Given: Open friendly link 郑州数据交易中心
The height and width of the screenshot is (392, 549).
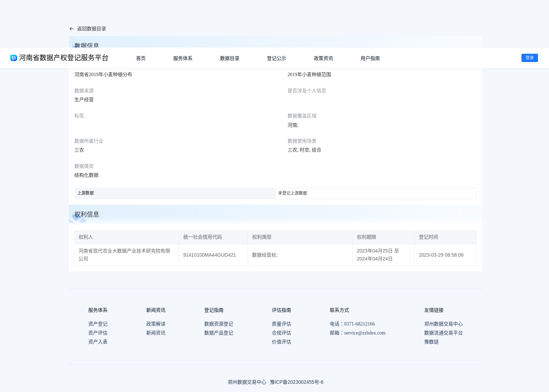Looking at the screenshot, I should pos(444,324).
